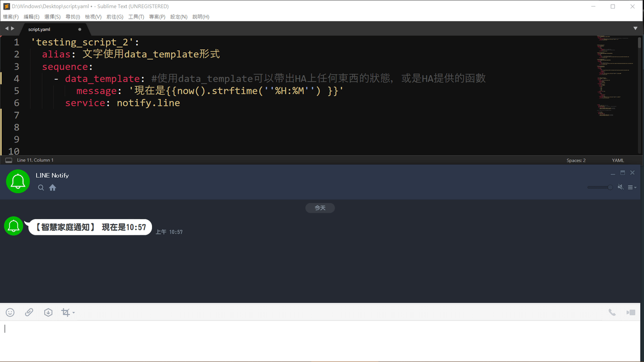Close script.yaml tab via unsaved dot
The image size is (644, 362).
[79, 29]
